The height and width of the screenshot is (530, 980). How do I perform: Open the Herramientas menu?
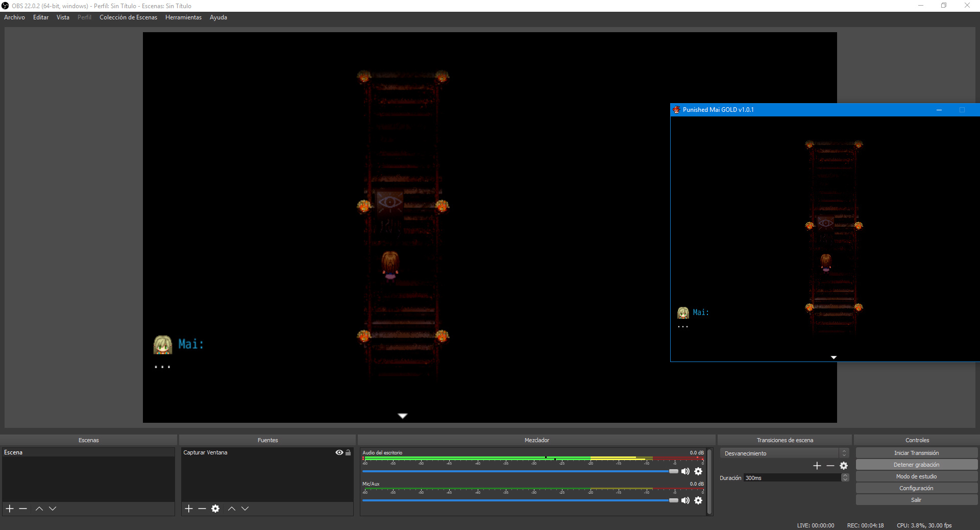coord(183,17)
